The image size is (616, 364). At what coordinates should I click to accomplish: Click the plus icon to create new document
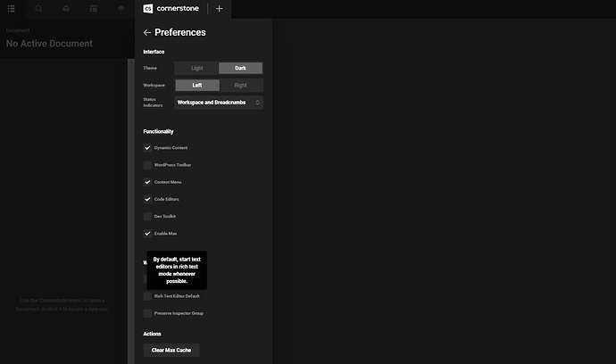(220, 9)
